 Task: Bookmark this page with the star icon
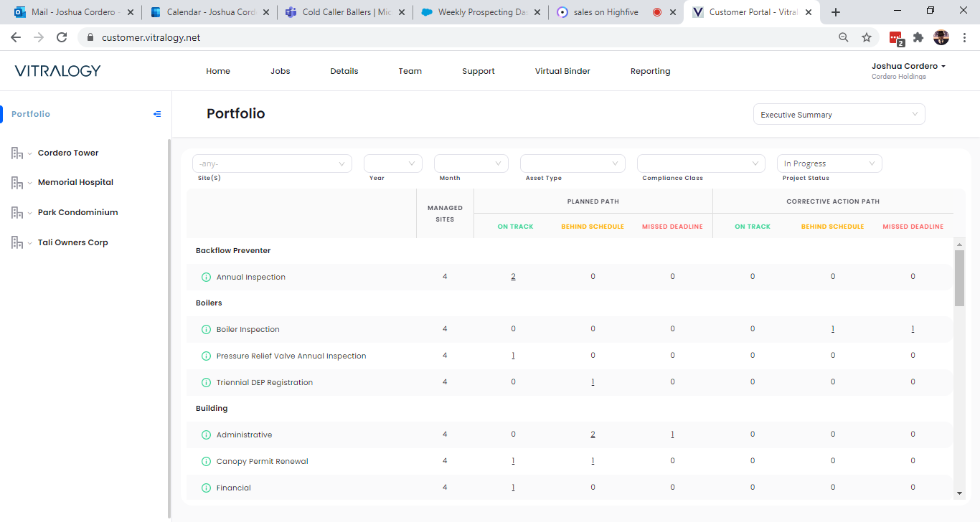point(867,37)
